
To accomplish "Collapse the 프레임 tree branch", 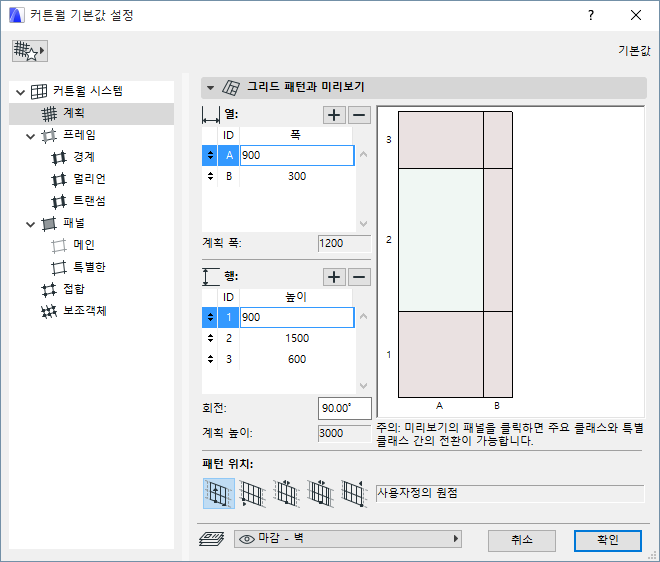I will pos(30,136).
